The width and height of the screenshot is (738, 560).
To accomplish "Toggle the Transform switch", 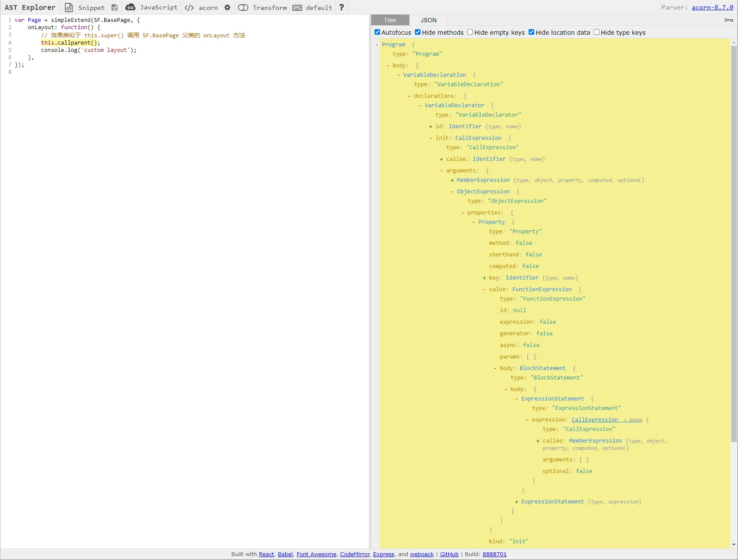I will click(243, 7).
